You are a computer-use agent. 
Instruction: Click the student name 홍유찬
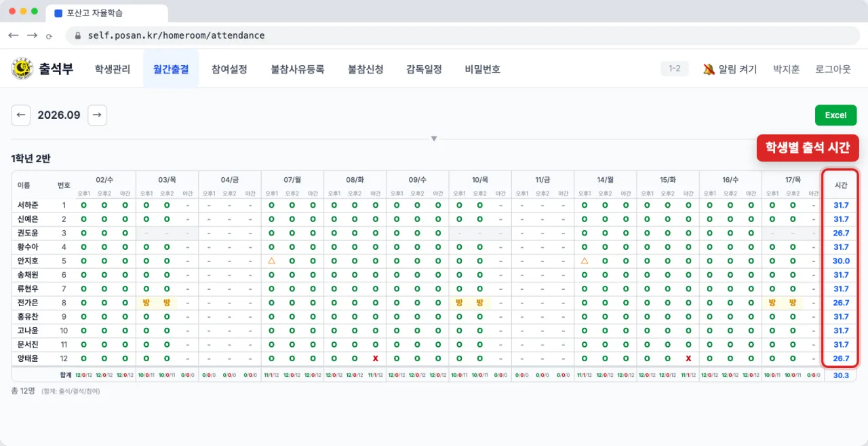28,316
